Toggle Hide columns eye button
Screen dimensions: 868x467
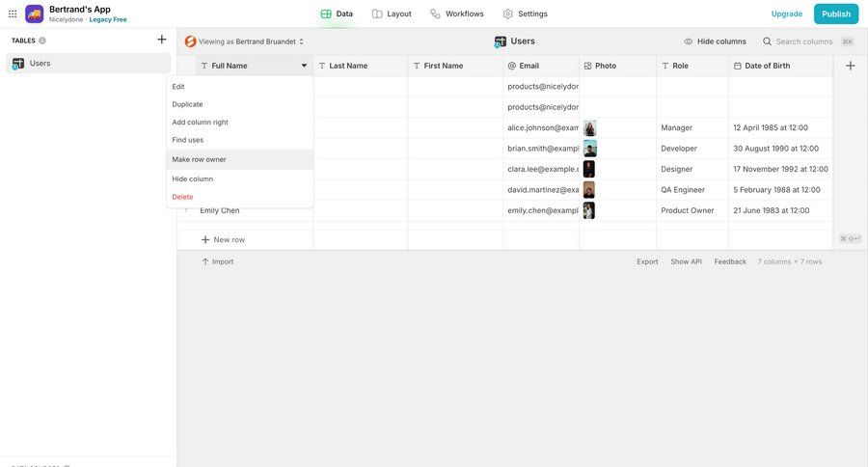pyautogui.click(x=715, y=41)
